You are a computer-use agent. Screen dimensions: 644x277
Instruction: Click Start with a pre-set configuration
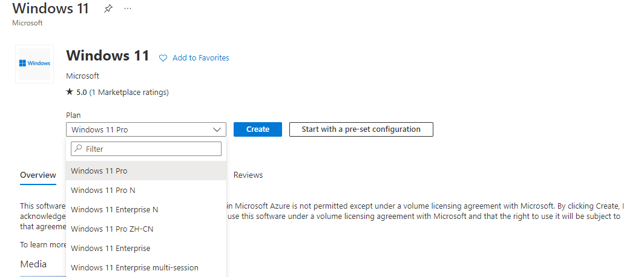pos(361,129)
